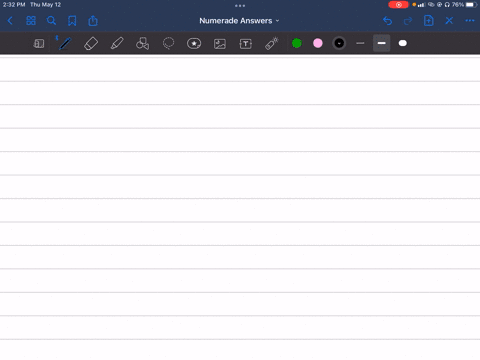Select the thinnest stroke width

pyautogui.click(x=360, y=43)
